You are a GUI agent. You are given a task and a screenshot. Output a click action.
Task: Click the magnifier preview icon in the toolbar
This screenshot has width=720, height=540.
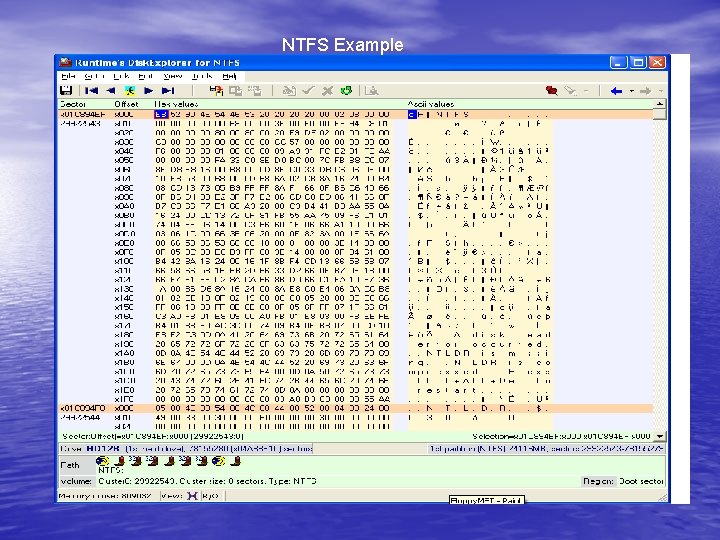(371, 90)
